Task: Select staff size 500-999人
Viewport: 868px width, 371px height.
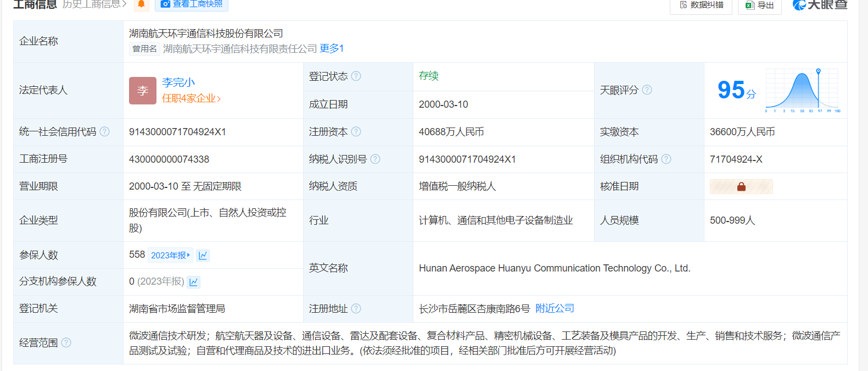Action: (732, 220)
